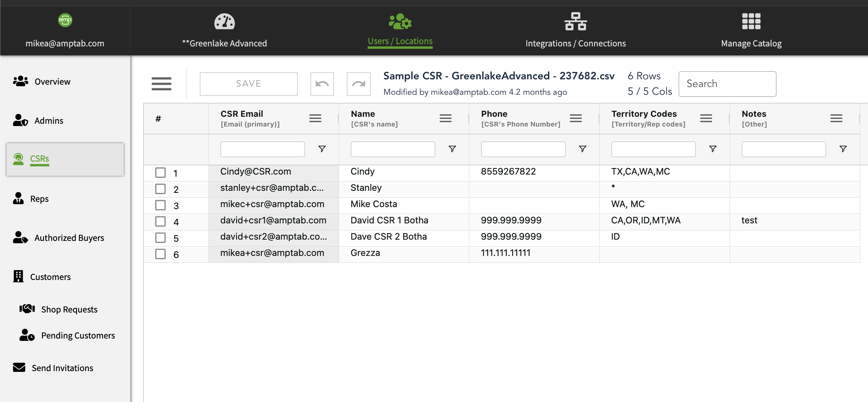868x402 pixels.
Task: Switch to the Greenlake Advanced tab
Action: coord(225,43)
